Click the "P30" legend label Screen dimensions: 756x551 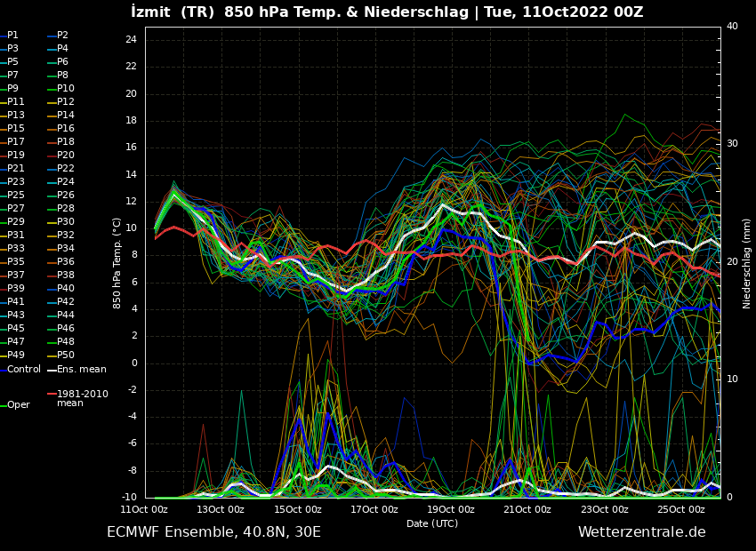[x=66, y=221]
